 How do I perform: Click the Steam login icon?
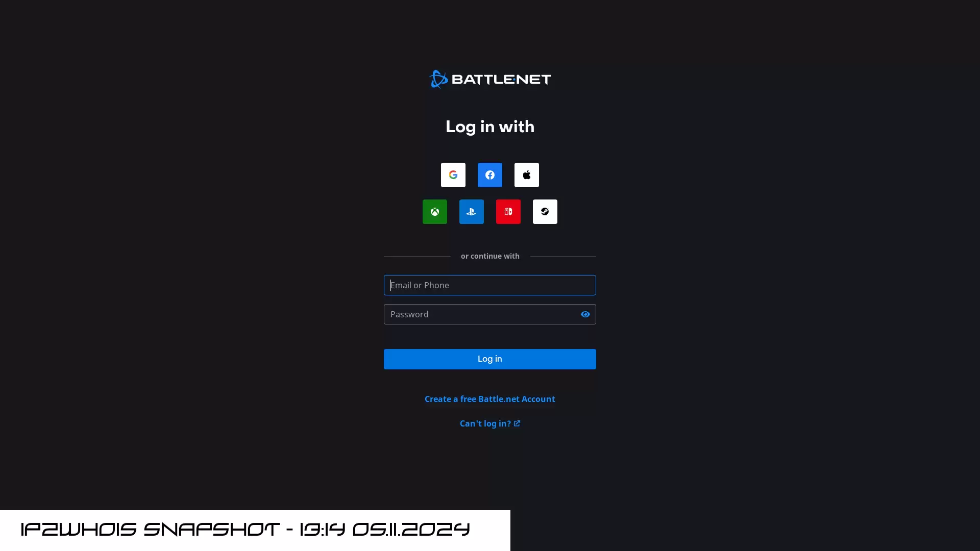click(x=545, y=211)
